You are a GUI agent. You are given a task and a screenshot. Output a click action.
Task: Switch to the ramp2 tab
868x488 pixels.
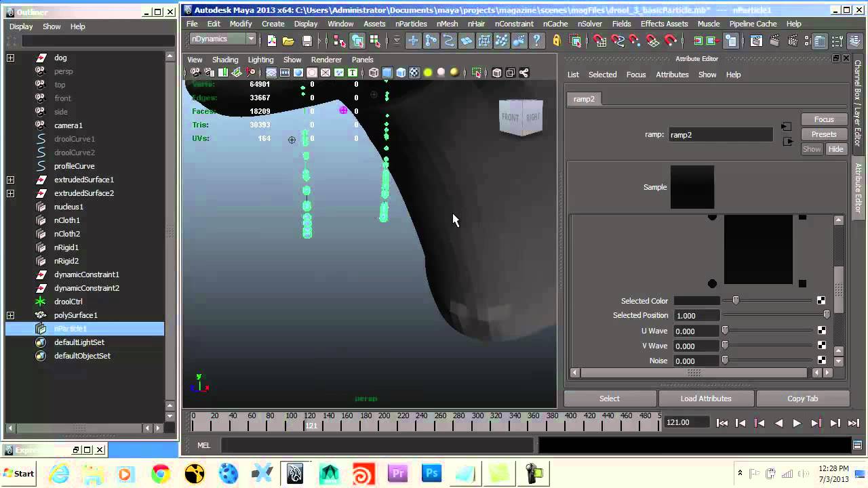tap(584, 99)
